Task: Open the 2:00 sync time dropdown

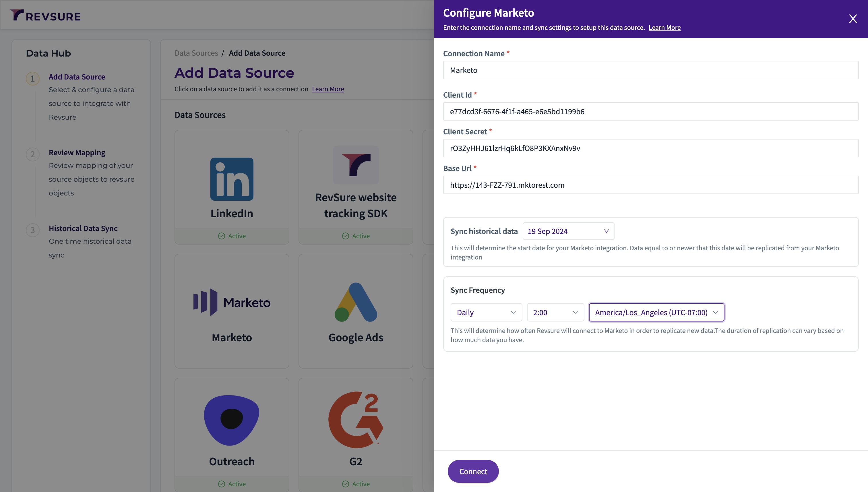Action: 555,312
